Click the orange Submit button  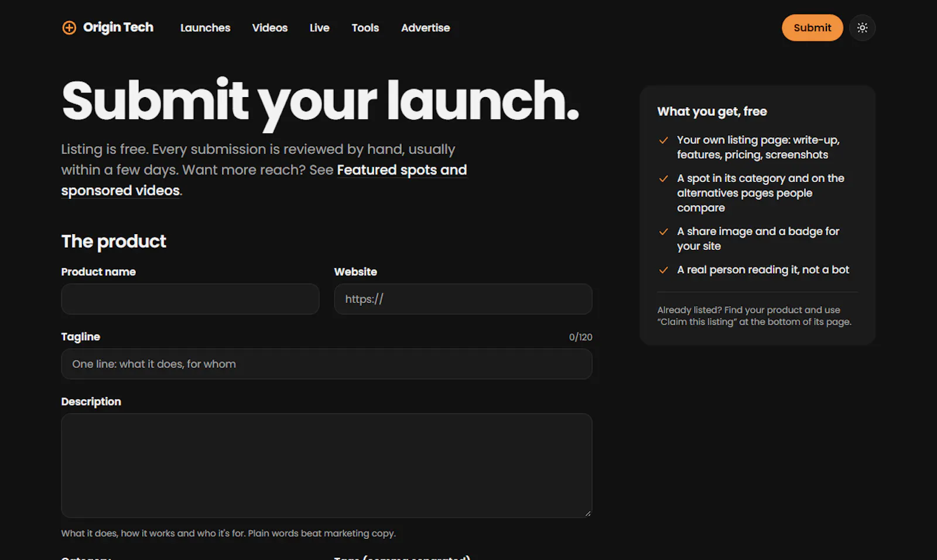point(812,28)
